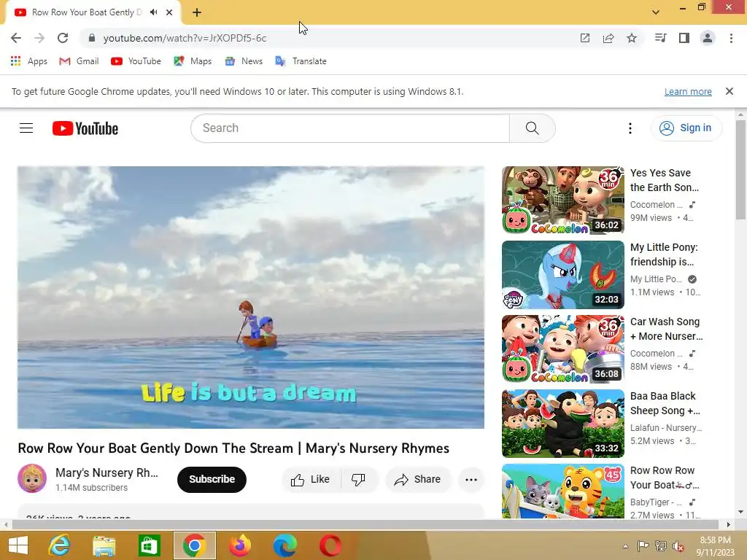Go back using the browser back arrow

click(x=16, y=38)
